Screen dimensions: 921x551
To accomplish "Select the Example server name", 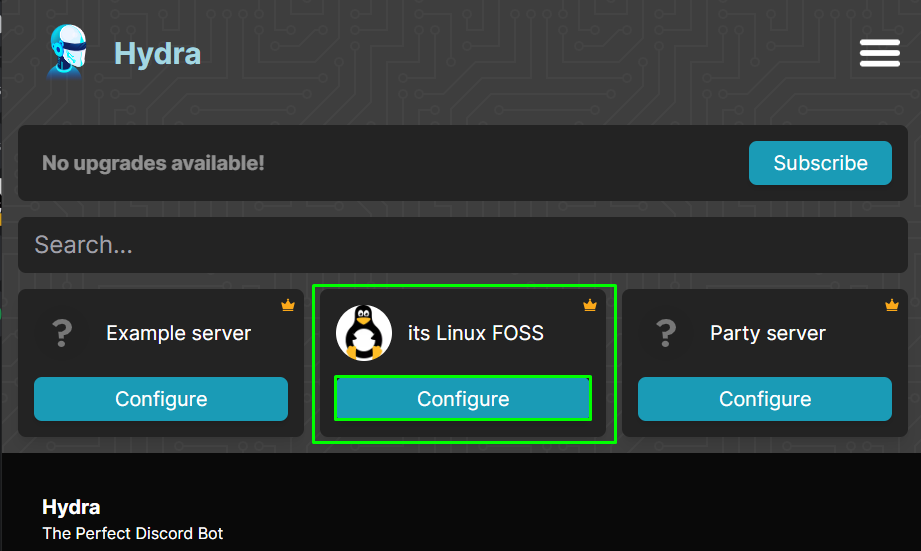I will [x=179, y=333].
